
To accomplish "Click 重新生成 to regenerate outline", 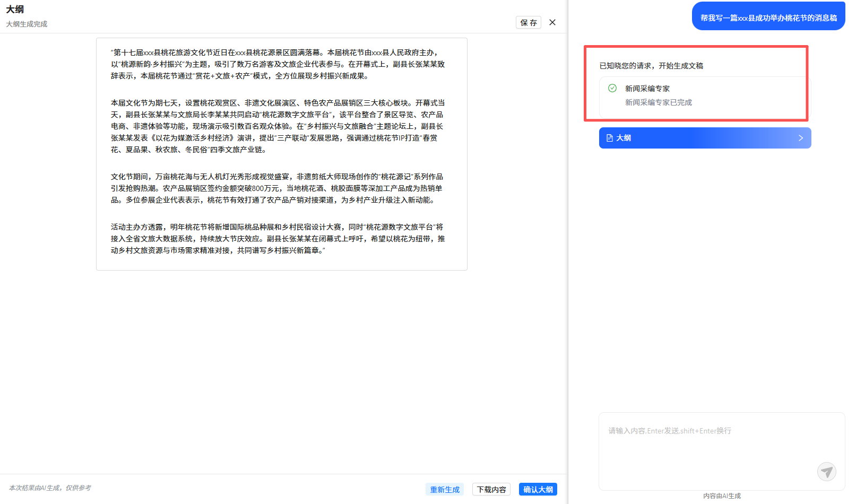I will click(x=444, y=489).
